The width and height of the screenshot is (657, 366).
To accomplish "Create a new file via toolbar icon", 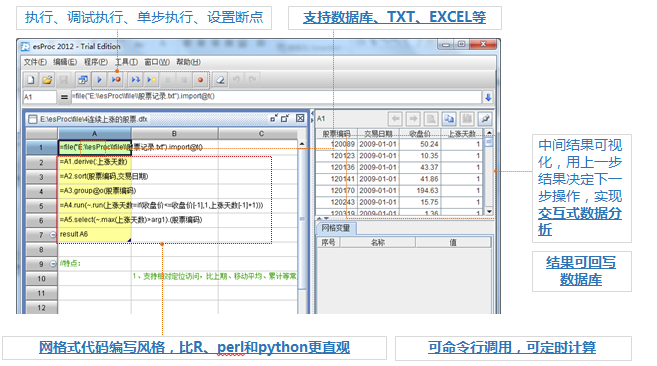I will pos(31,79).
